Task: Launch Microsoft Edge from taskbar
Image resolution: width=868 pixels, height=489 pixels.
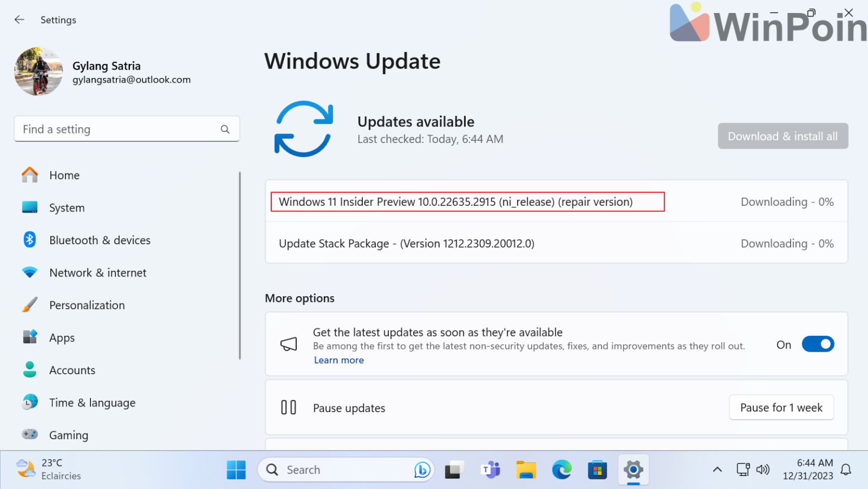Action: 562,469
